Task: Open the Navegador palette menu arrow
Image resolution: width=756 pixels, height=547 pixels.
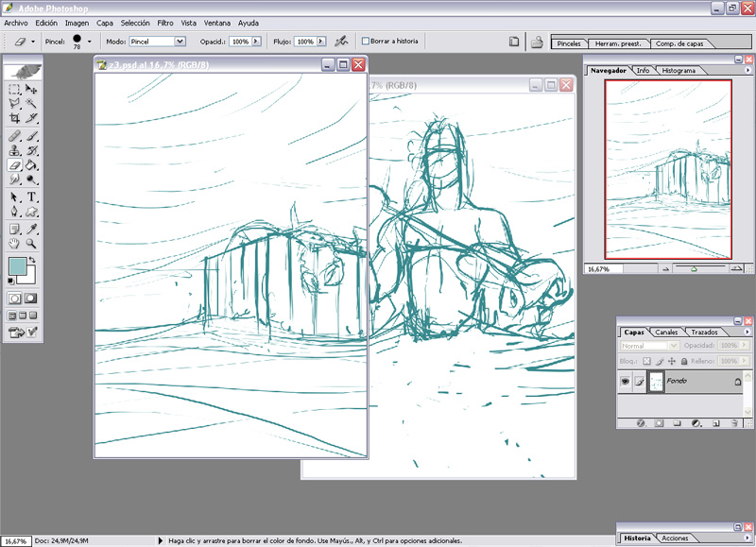Action: pos(747,70)
